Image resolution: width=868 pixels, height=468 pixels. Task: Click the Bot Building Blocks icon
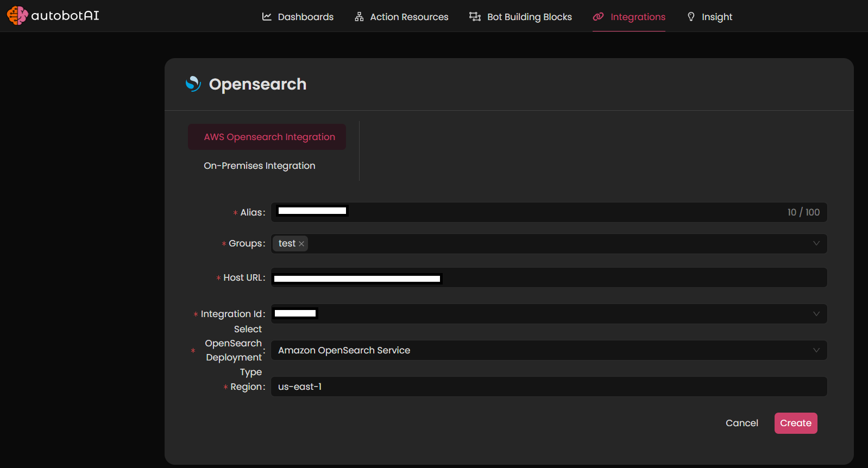click(475, 17)
